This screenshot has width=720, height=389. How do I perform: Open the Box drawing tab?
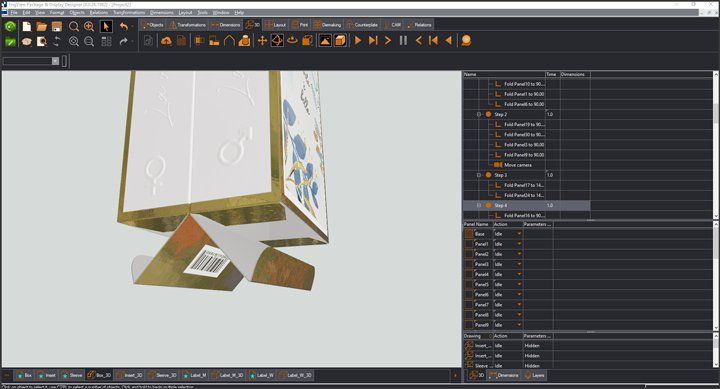click(24, 375)
